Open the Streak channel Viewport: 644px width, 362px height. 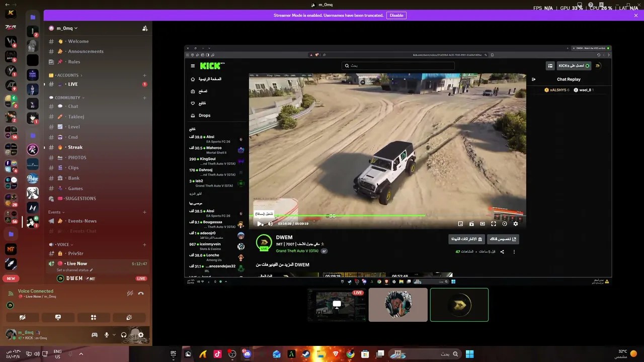pyautogui.click(x=98, y=147)
